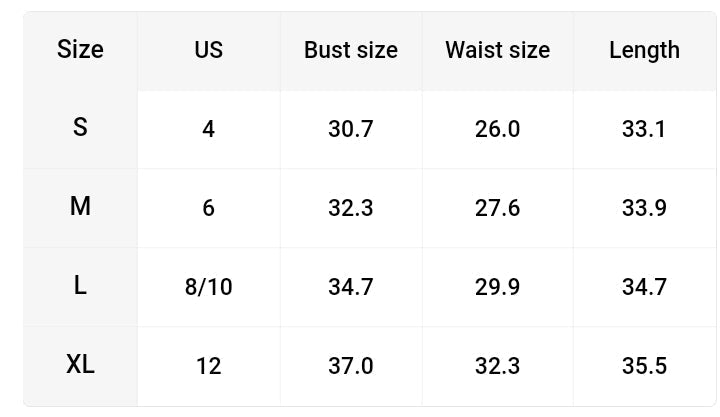Click length value 33.1
Image resolution: width=720 pixels, height=417 pixels.
644,129
